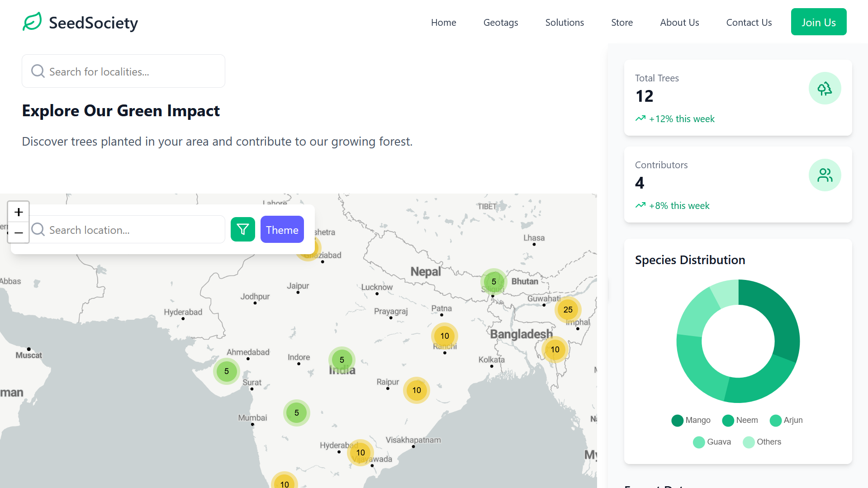The height and width of the screenshot is (488, 868).
Task: Open the About Us navigation menu
Action: pyautogui.click(x=679, y=22)
